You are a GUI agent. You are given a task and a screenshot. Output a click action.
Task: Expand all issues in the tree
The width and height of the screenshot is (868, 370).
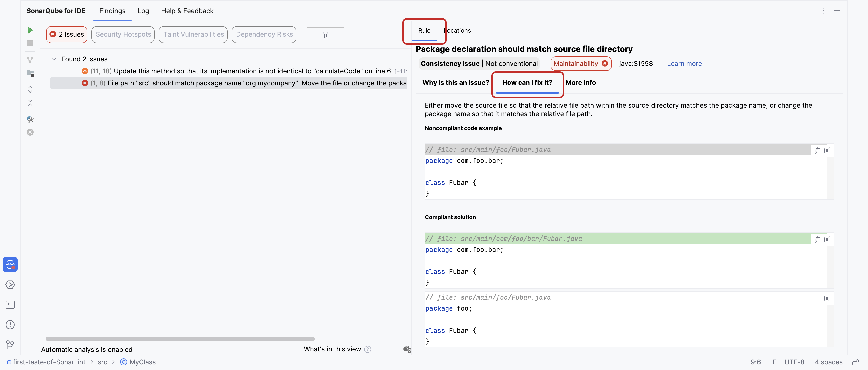pos(30,89)
